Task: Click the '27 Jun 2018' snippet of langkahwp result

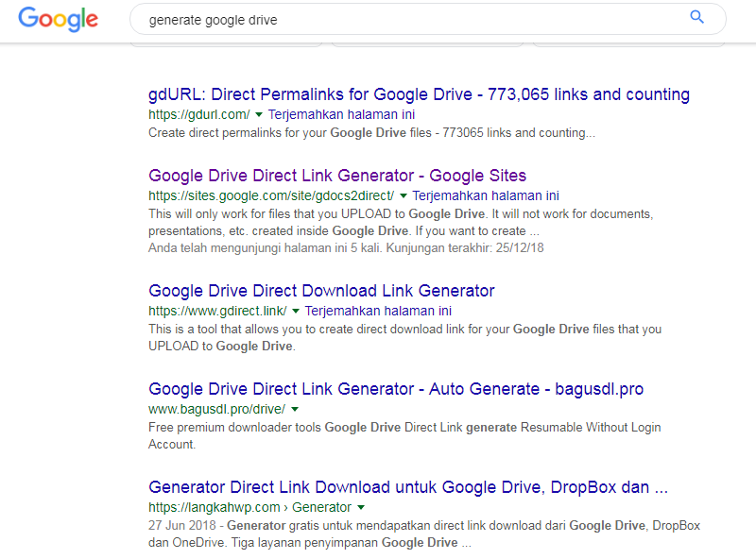Action: 424,534
